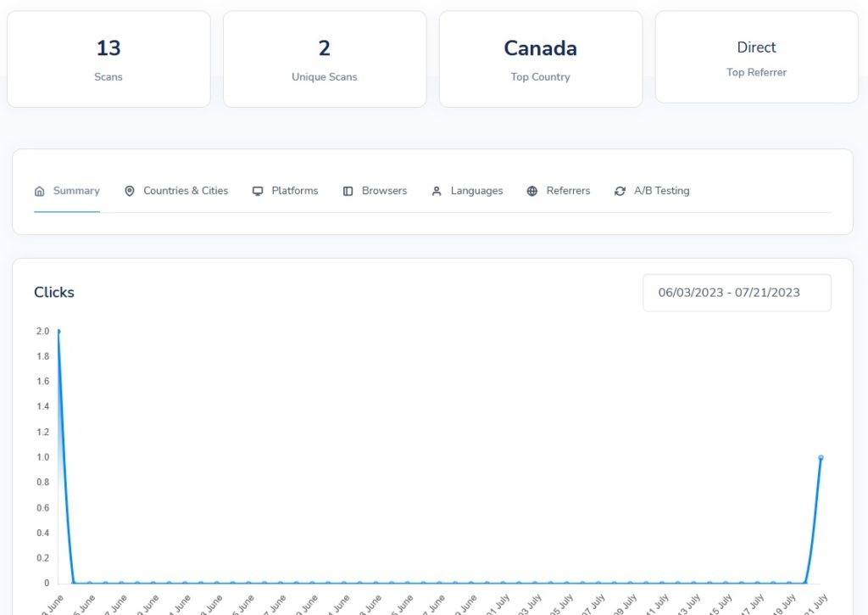Image resolution: width=868 pixels, height=615 pixels.
Task: Click the Direct Top Referrer card
Action: coord(757,57)
